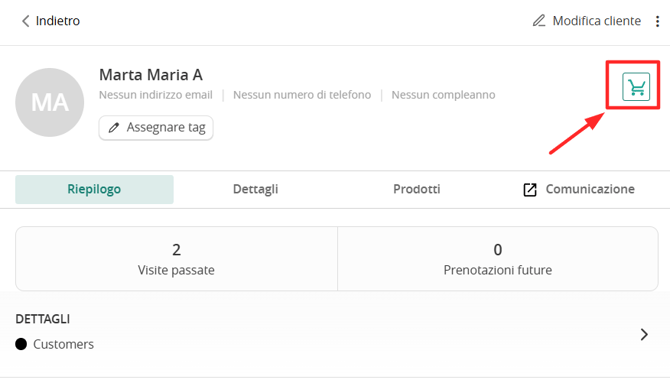Click the Assegnare tag button

[156, 127]
